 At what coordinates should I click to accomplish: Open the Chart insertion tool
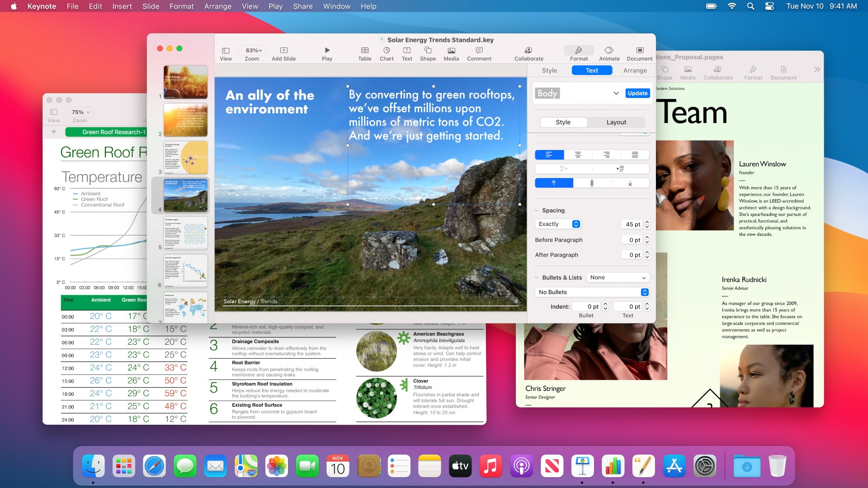point(386,53)
